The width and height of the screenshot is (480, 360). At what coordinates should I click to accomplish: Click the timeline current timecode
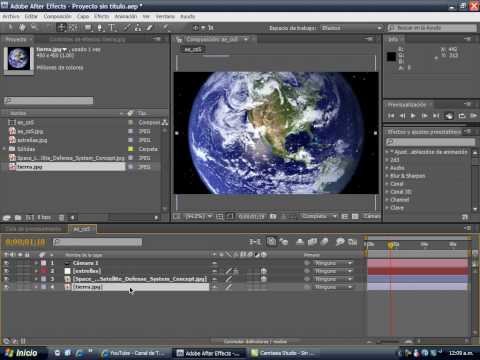(x=25, y=243)
